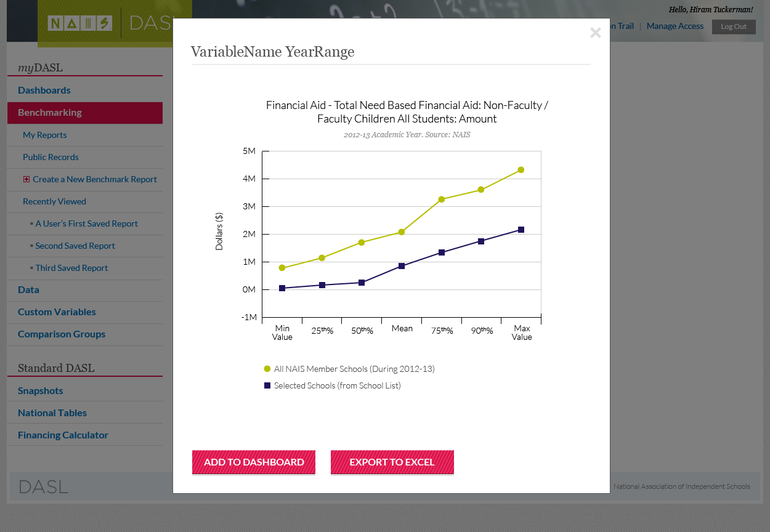Click the Hello, Hiram Tuckerman! greeting
The image size is (770, 532).
(711, 10)
